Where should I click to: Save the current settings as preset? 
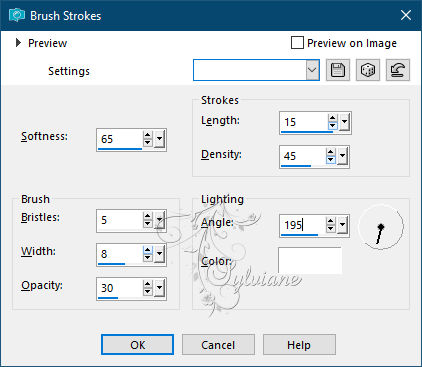[x=338, y=70]
